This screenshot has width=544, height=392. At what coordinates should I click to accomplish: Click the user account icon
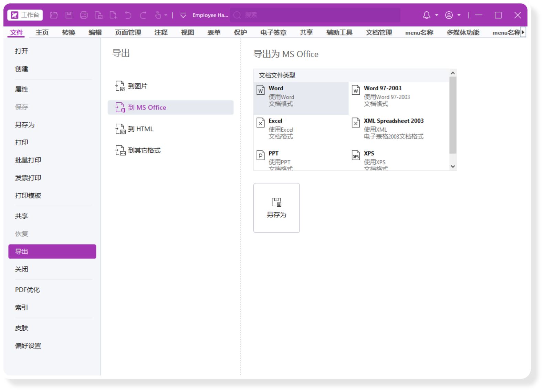click(x=449, y=15)
